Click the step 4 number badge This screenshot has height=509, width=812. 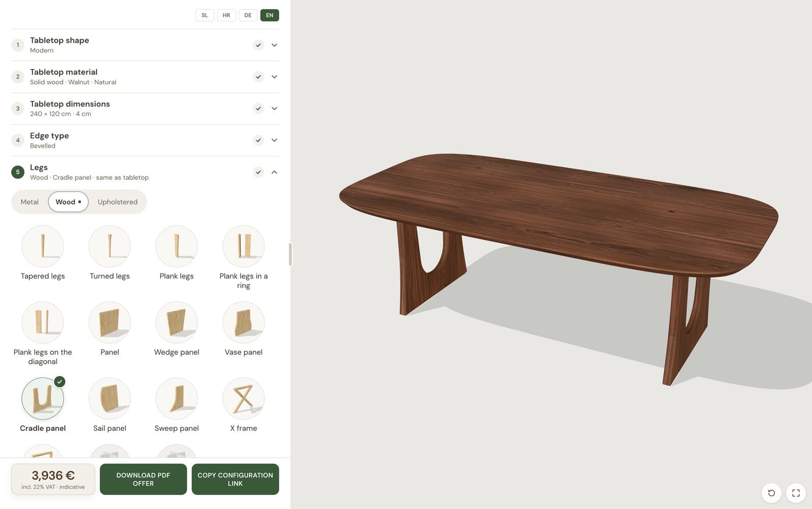[x=18, y=140]
